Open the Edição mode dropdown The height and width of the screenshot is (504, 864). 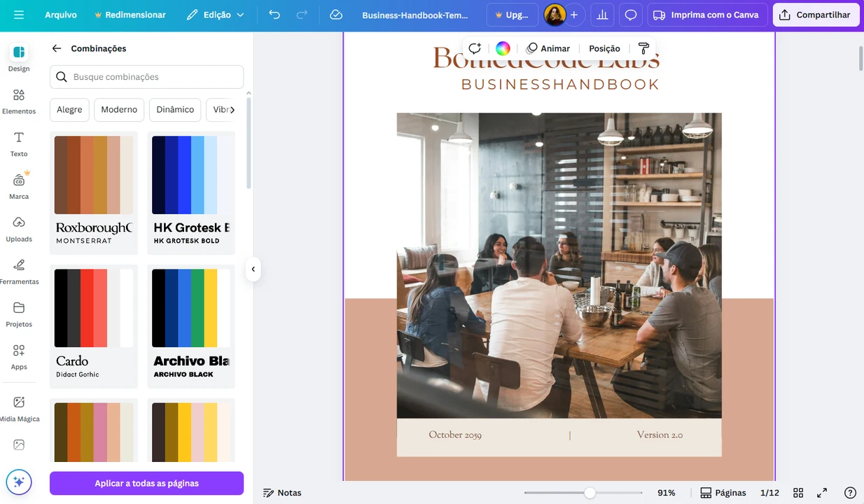point(215,15)
